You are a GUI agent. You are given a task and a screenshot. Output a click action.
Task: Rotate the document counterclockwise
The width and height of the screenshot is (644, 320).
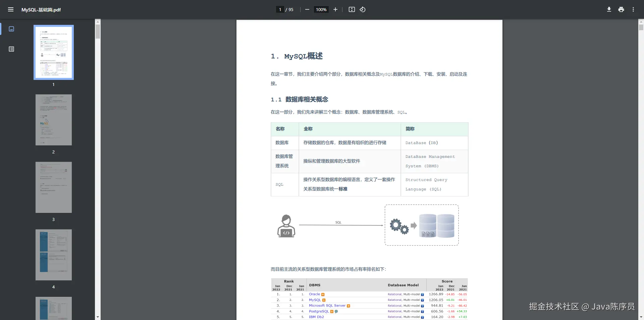363,9
